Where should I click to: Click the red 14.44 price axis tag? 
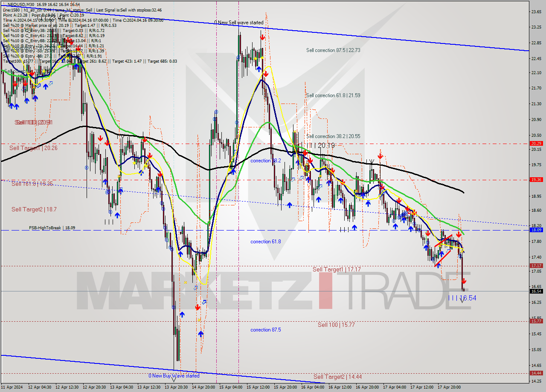536,373
